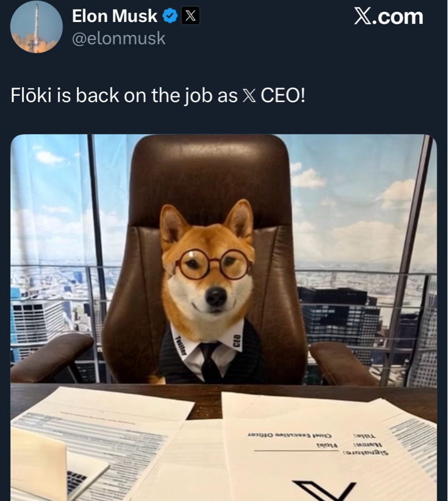Viewport: 448px width, 501px height.
Task: Click the X.com watermark text
Action: pyautogui.click(x=388, y=16)
